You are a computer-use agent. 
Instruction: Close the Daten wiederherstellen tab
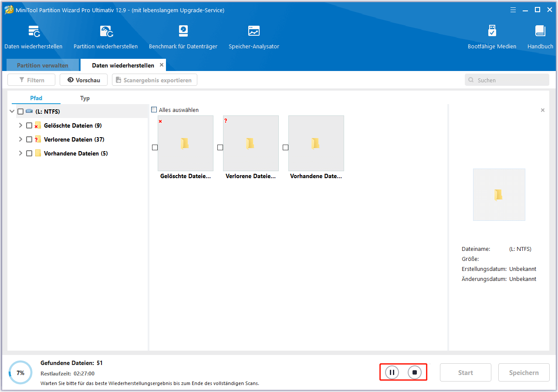pyautogui.click(x=162, y=65)
